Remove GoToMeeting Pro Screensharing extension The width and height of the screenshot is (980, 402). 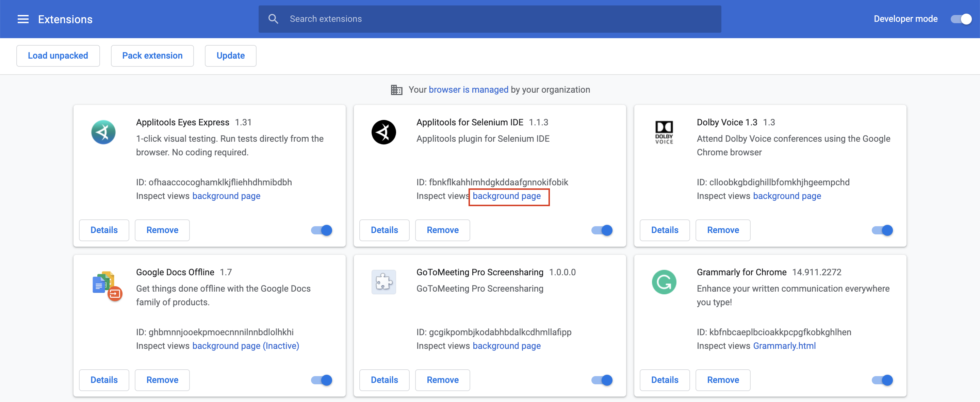click(x=442, y=380)
